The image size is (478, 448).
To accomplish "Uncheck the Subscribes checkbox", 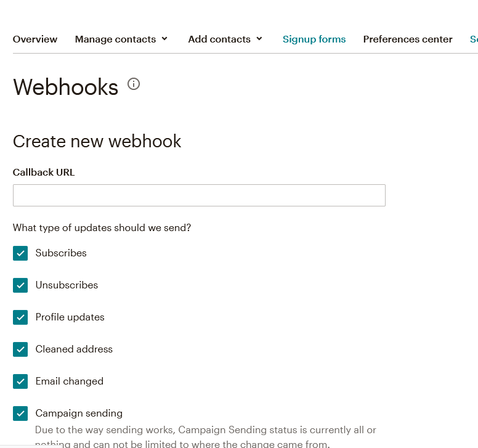I will 20,253.
